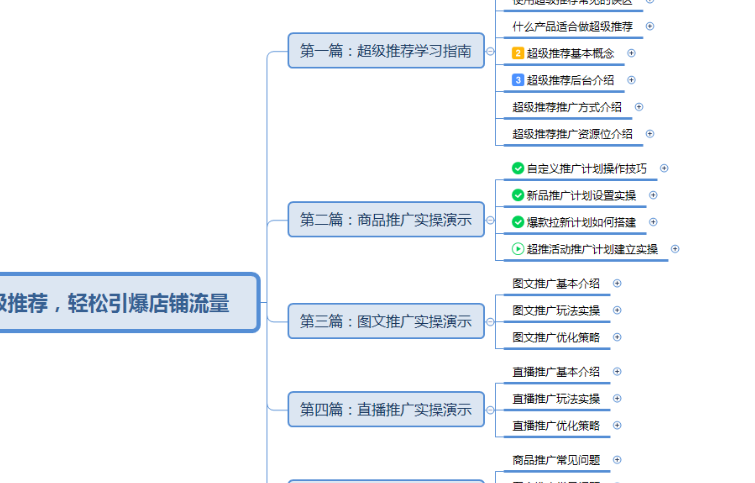755x483 pixels.
Task: Expand the 商品推广常见问题 node
Action: [617, 460]
